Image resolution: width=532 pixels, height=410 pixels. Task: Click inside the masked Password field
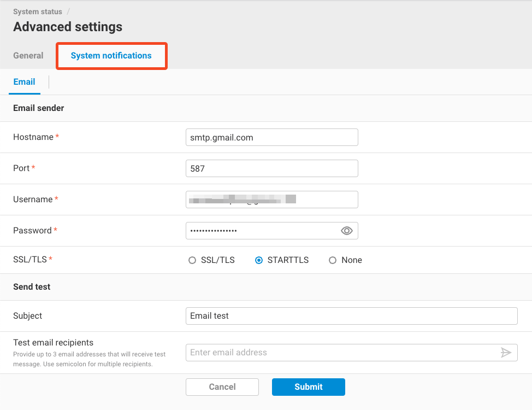[x=262, y=231]
